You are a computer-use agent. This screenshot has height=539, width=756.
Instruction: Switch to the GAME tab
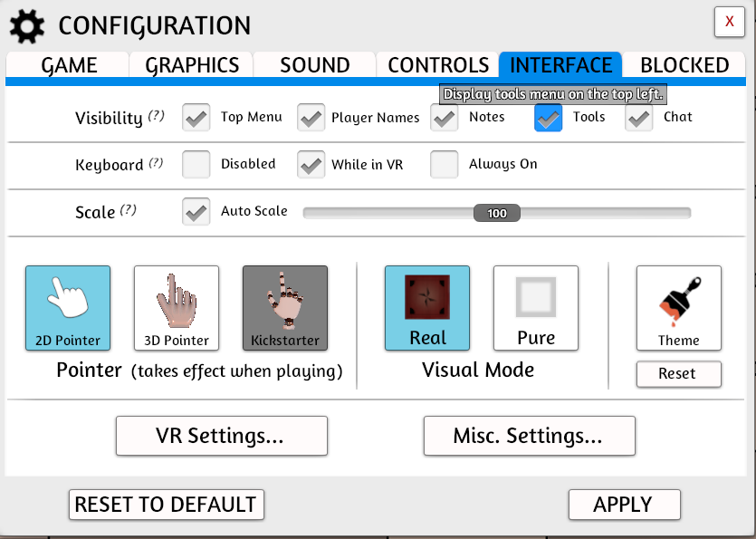click(68, 64)
